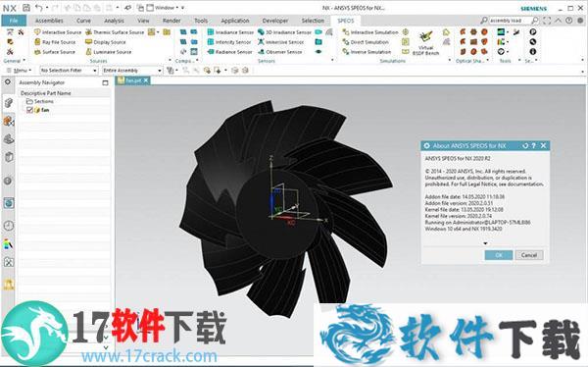Switch to the Render ribbon tab
This screenshot has height=367, width=588.
[x=171, y=21]
